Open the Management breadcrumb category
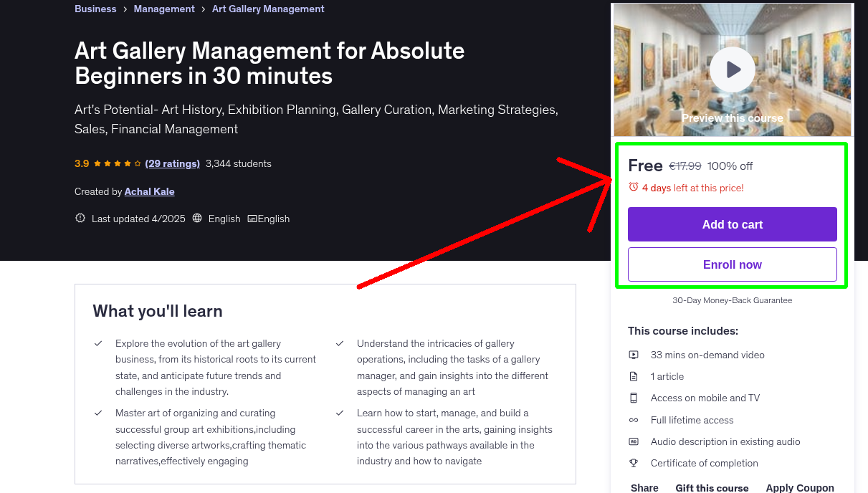The height and width of the screenshot is (493, 868). pos(164,9)
